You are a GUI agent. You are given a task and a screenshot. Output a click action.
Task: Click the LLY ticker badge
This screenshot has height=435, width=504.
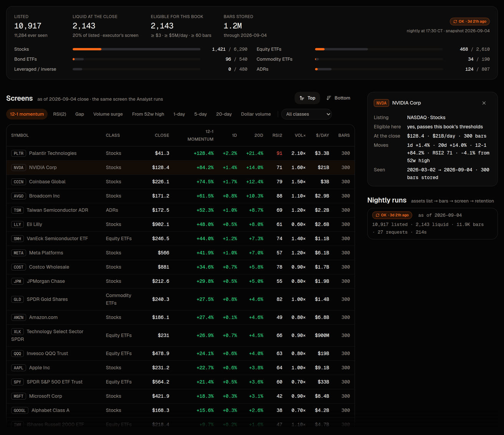[17, 224]
